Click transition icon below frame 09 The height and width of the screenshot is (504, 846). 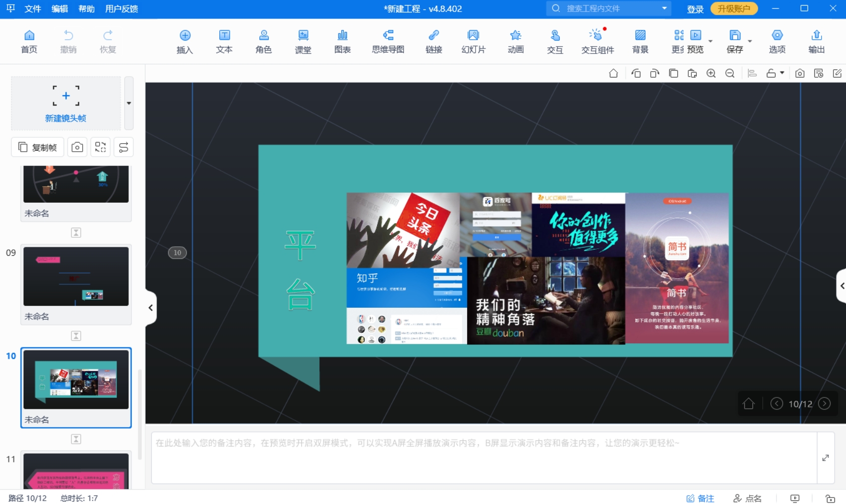[x=76, y=336]
